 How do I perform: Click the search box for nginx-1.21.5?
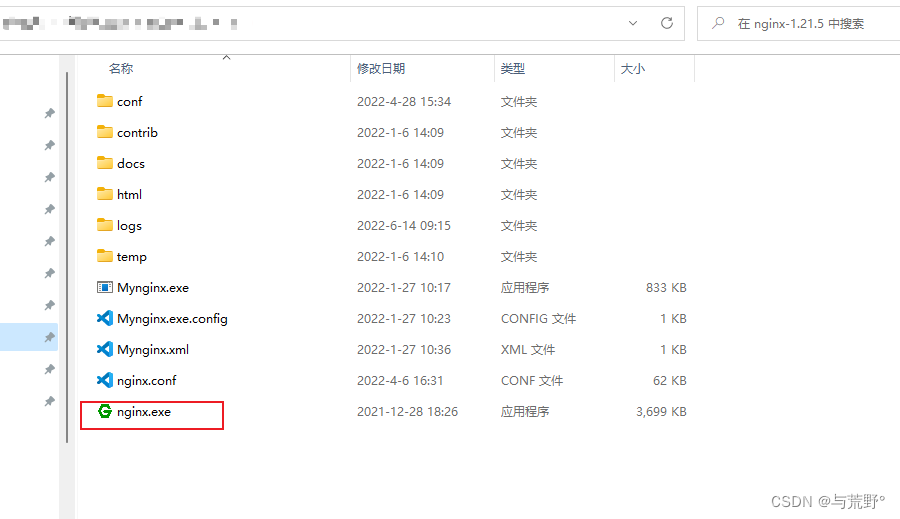[810, 24]
